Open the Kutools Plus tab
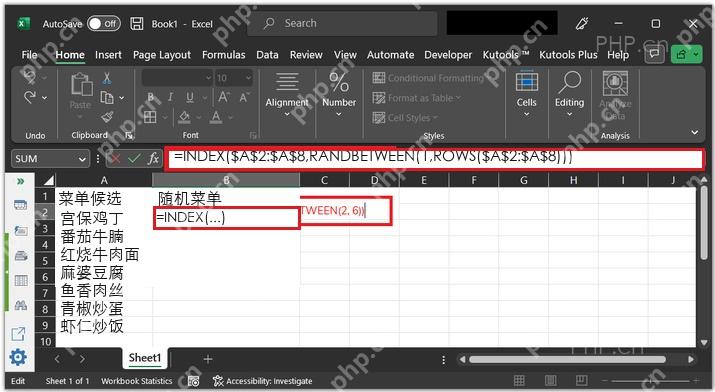 click(568, 55)
